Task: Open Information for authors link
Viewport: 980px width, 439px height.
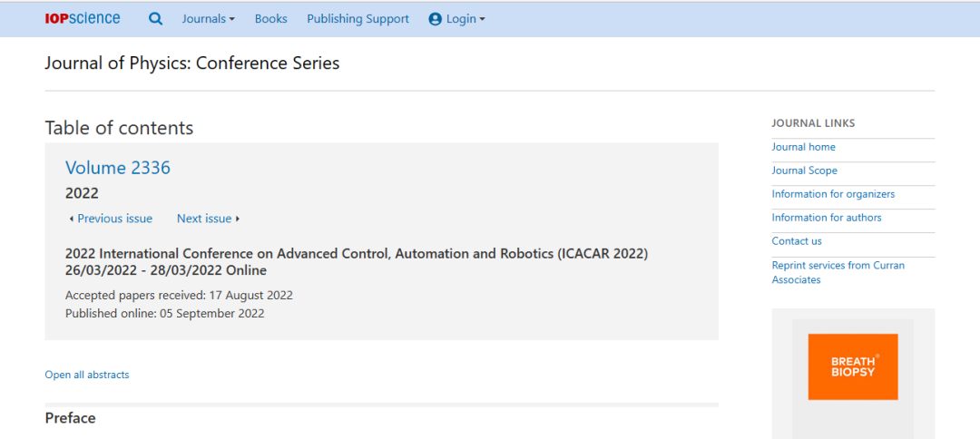Action: (x=827, y=218)
